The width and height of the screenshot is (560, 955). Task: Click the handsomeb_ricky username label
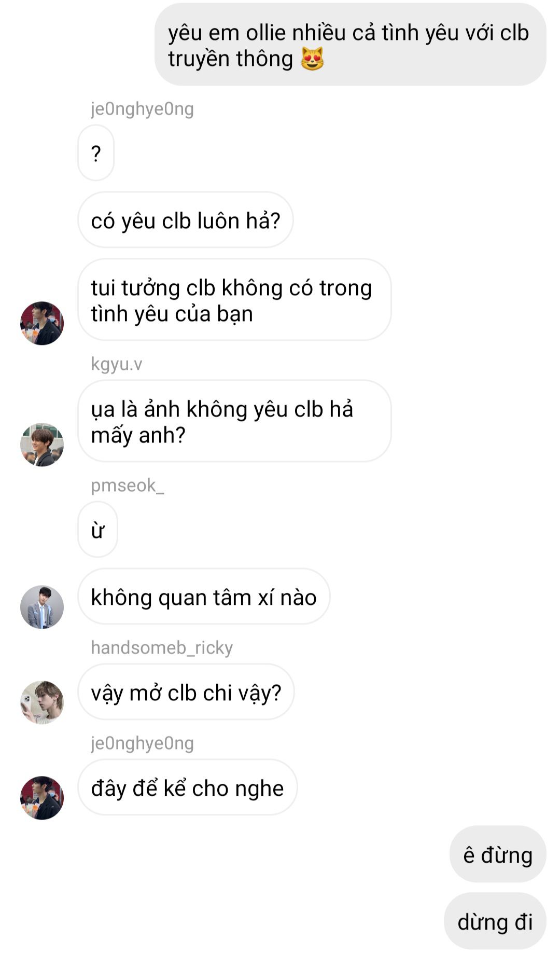(162, 648)
